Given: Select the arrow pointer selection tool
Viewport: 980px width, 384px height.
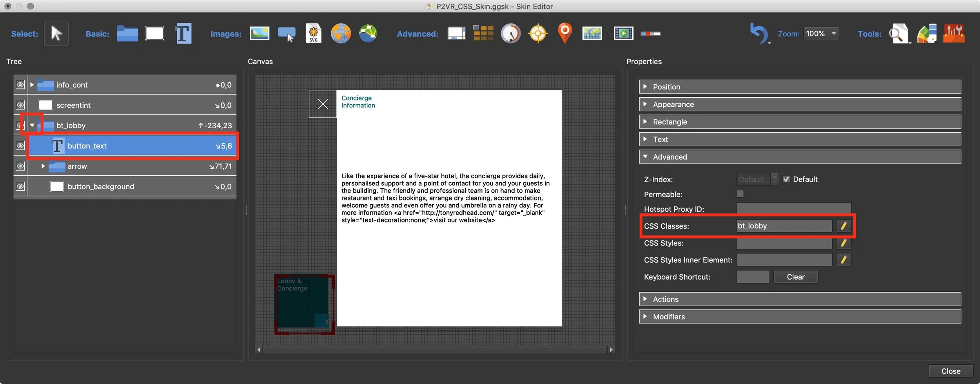Looking at the screenshot, I should [x=56, y=34].
